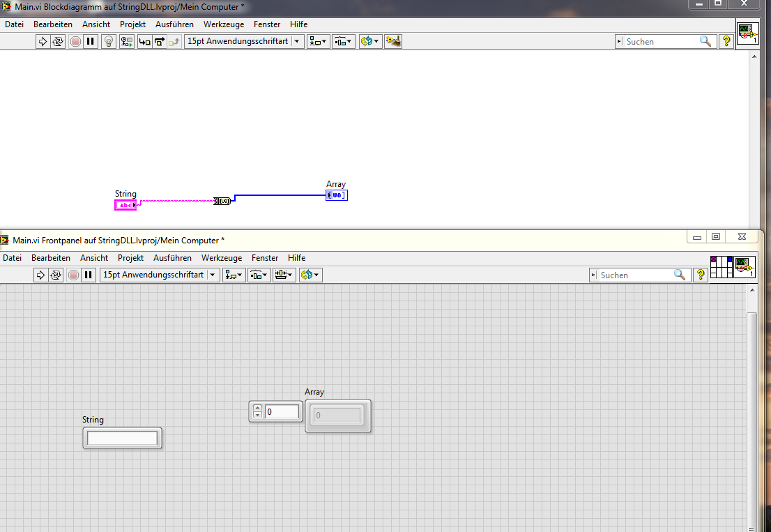Open Projekt menu in Blockdiagramm window

click(132, 24)
